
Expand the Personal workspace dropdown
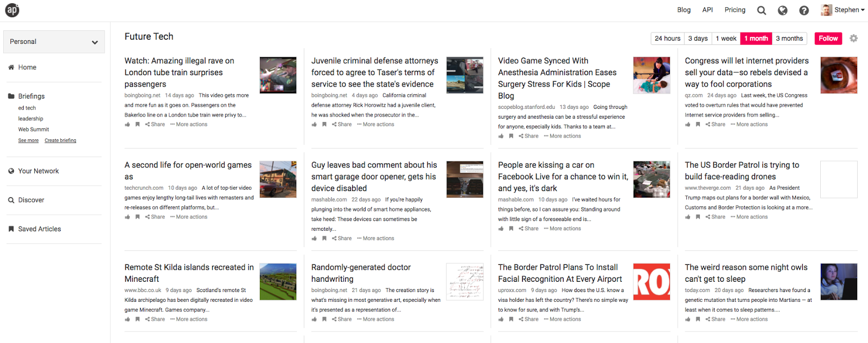click(54, 42)
